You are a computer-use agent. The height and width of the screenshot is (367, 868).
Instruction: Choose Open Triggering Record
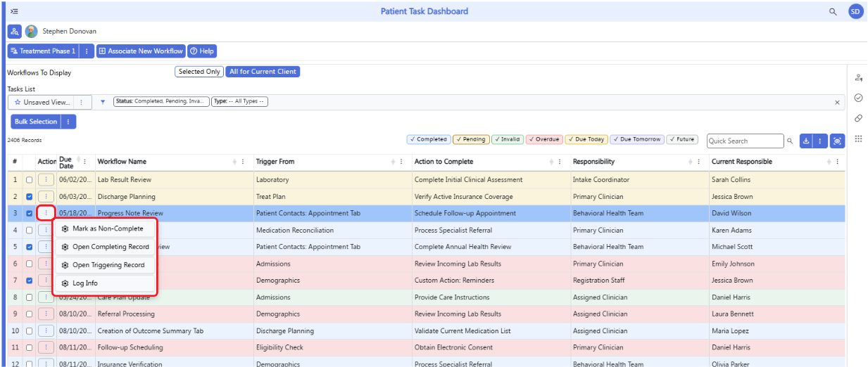(104, 265)
